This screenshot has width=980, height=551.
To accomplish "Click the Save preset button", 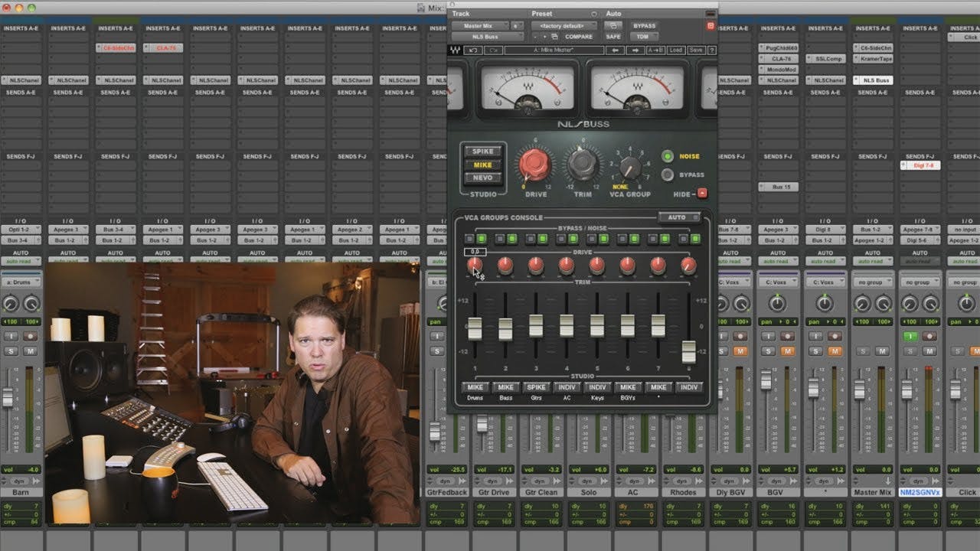I will click(695, 51).
